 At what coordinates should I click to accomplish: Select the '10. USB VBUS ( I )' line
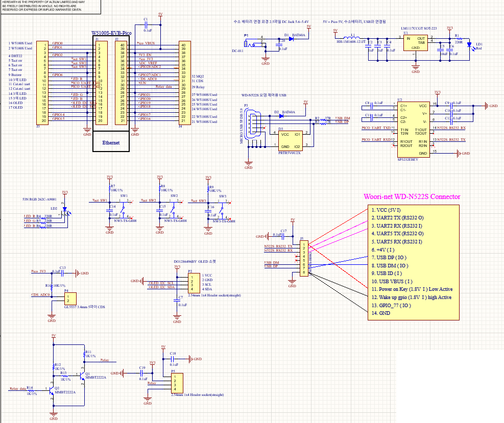coord(392,281)
